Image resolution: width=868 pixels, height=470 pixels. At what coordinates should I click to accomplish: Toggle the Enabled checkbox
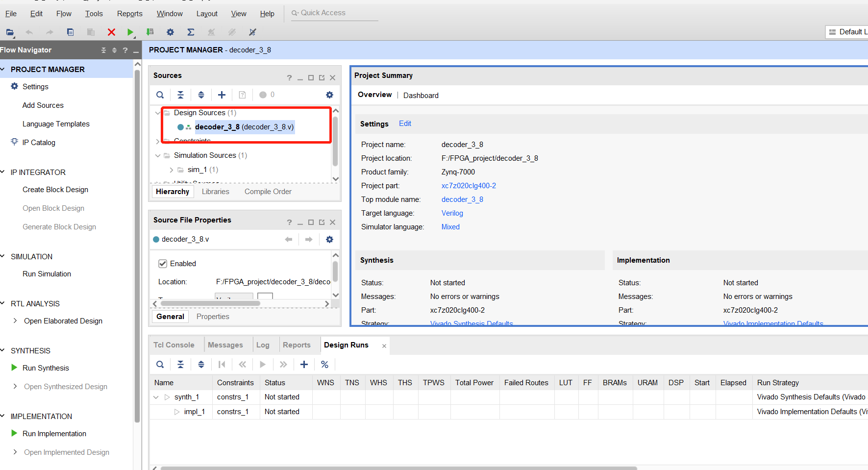pos(163,264)
